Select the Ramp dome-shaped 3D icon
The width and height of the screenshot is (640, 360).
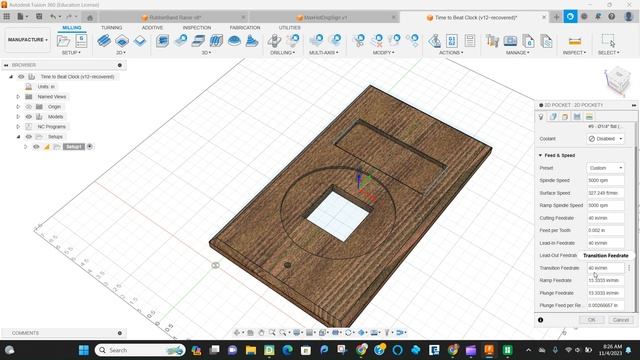234,41
